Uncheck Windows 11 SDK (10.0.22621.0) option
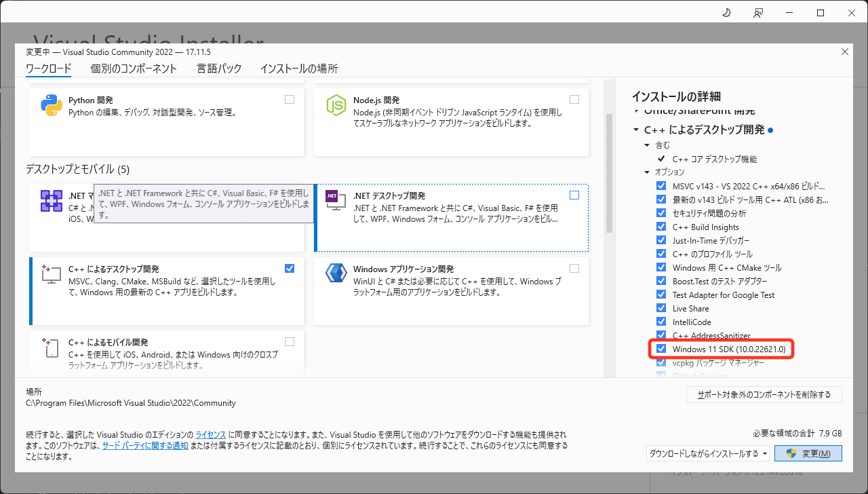 click(661, 349)
